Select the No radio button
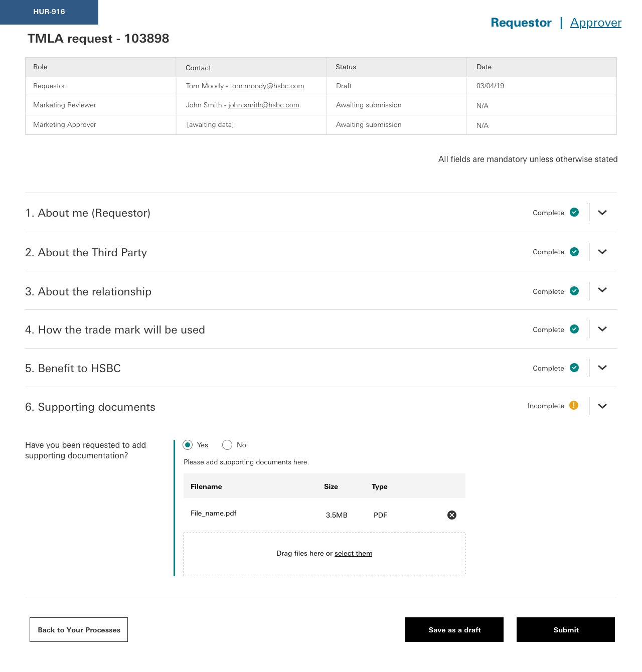The height and width of the screenshot is (672, 642). (x=227, y=445)
